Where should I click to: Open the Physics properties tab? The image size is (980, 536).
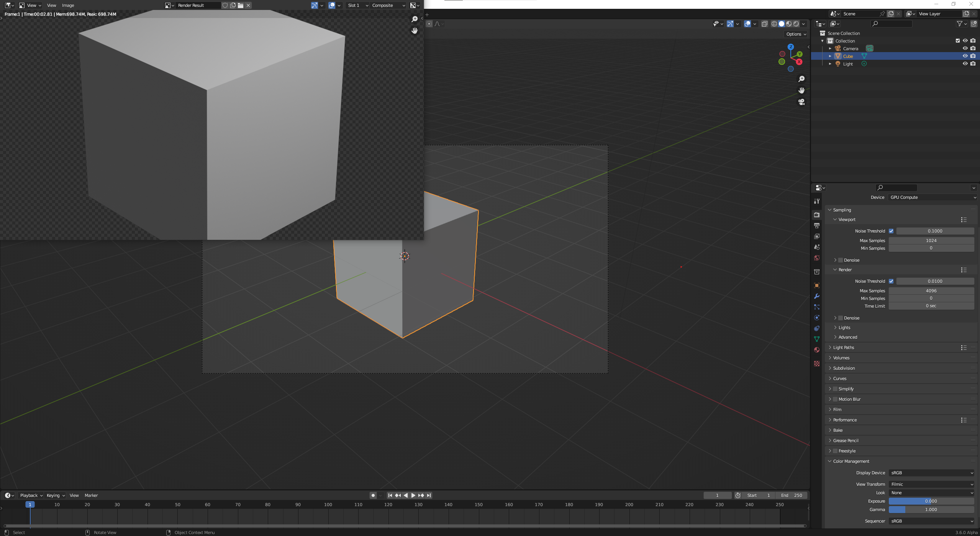817,318
